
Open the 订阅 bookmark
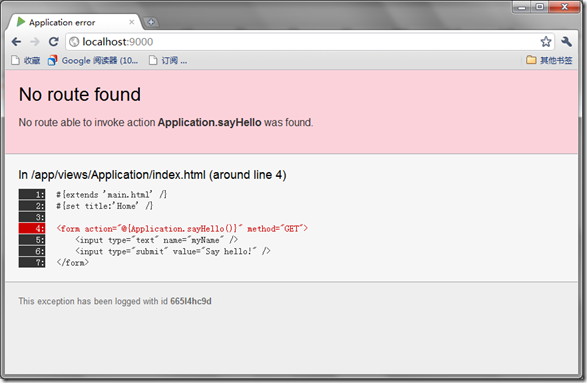click(x=168, y=60)
